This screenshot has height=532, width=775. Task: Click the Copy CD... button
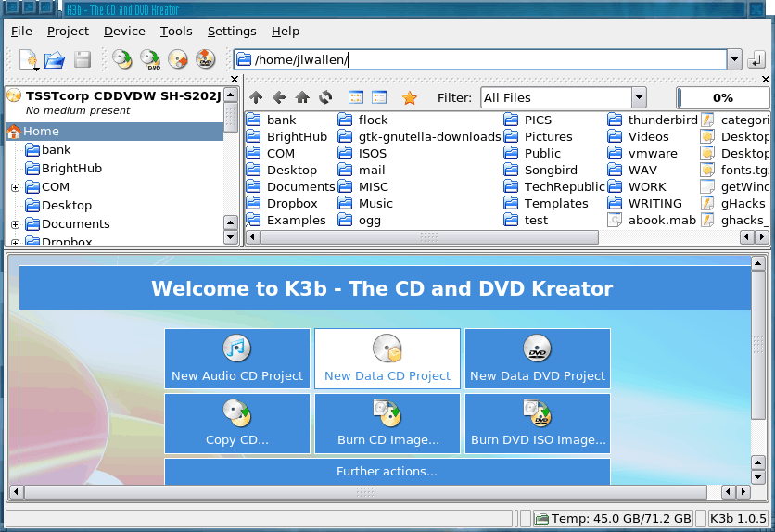tap(237, 424)
